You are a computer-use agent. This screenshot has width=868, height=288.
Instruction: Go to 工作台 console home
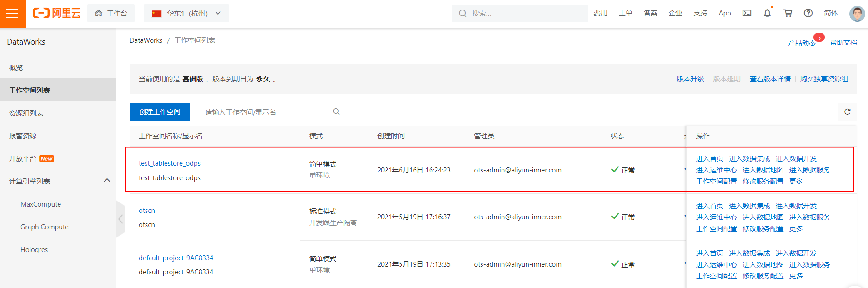pos(111,14)
